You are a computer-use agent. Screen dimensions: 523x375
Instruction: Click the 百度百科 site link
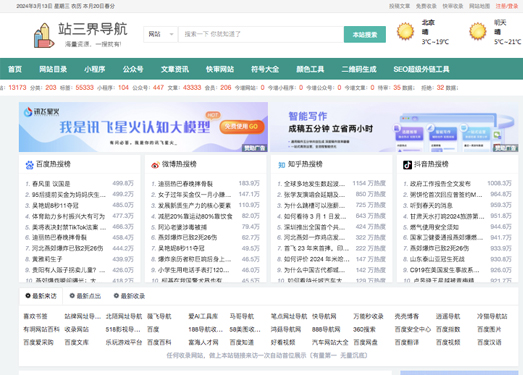pyautogui.click(x=159, y=343)
